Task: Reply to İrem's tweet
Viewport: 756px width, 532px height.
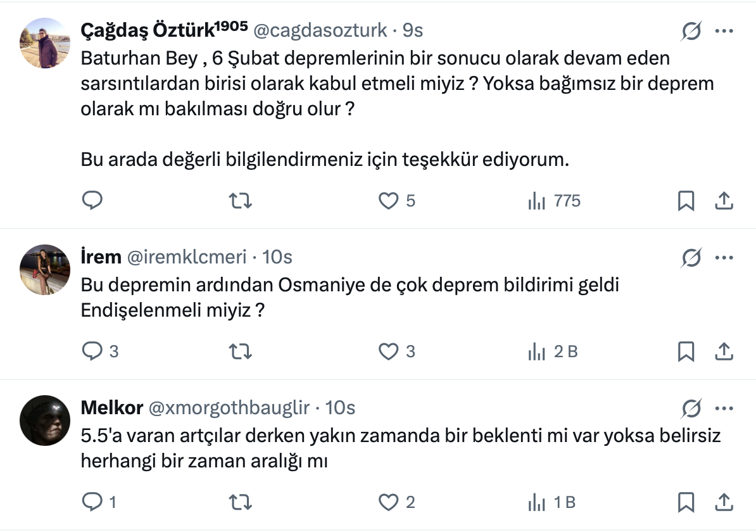Action: pos(92,351)
